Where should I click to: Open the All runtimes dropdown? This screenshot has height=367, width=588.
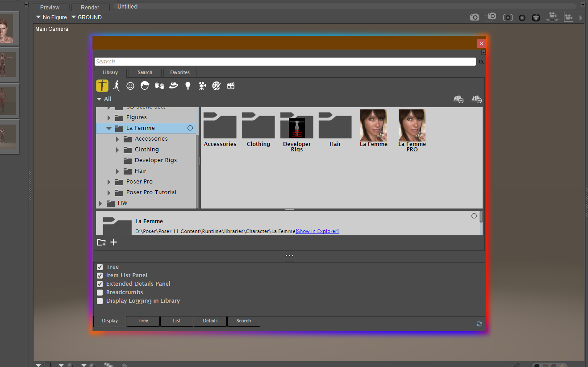[104, 99]
